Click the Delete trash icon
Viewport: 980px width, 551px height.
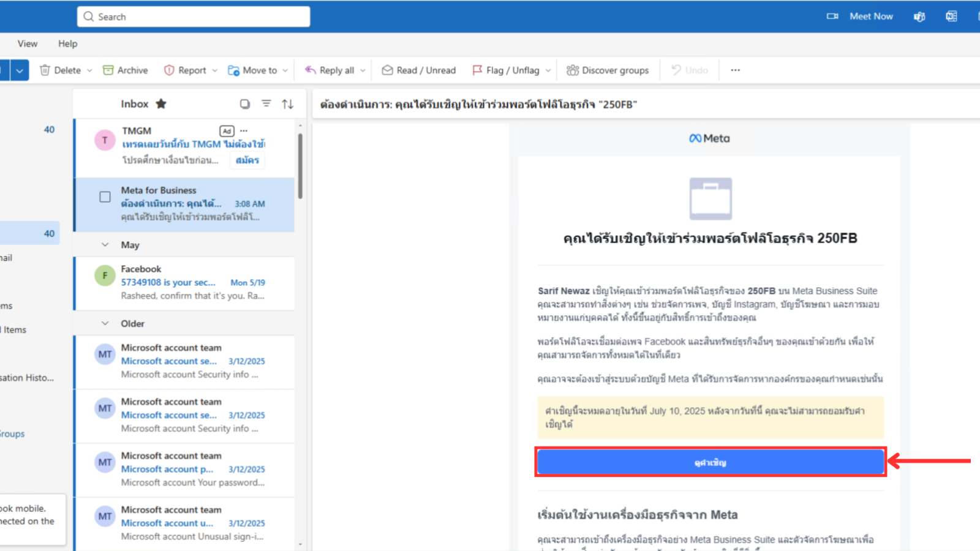[x=45, y=70]
